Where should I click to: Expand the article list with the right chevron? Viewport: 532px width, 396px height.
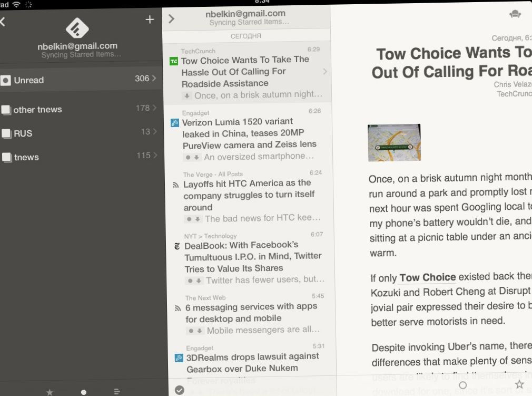pyautogui.click(x=171, y=18)
